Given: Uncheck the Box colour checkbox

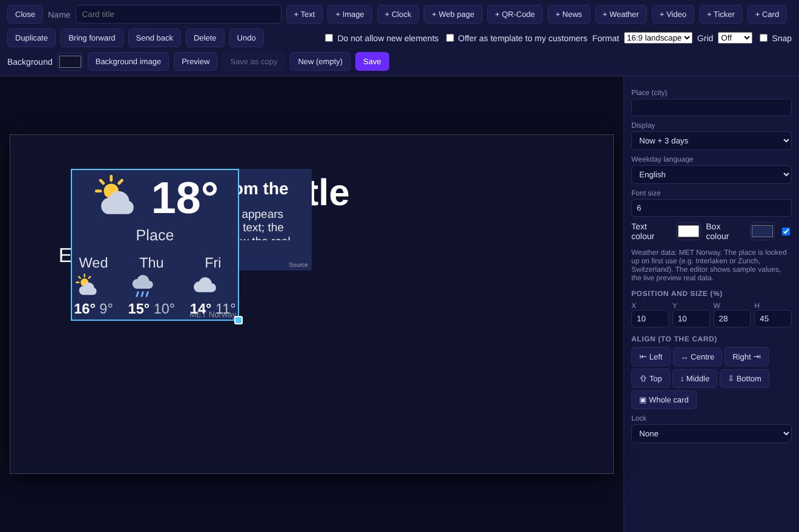Looking at the screenshot, I should (x=786, y=231).
